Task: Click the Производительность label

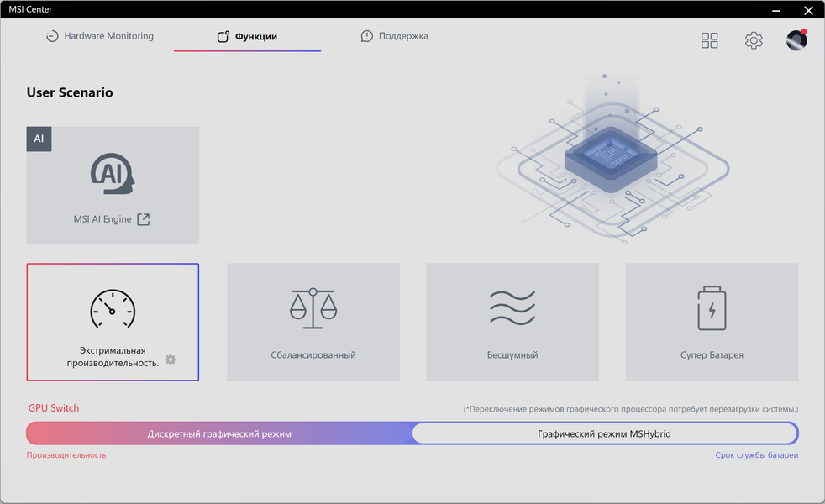Action: (66, 455)
